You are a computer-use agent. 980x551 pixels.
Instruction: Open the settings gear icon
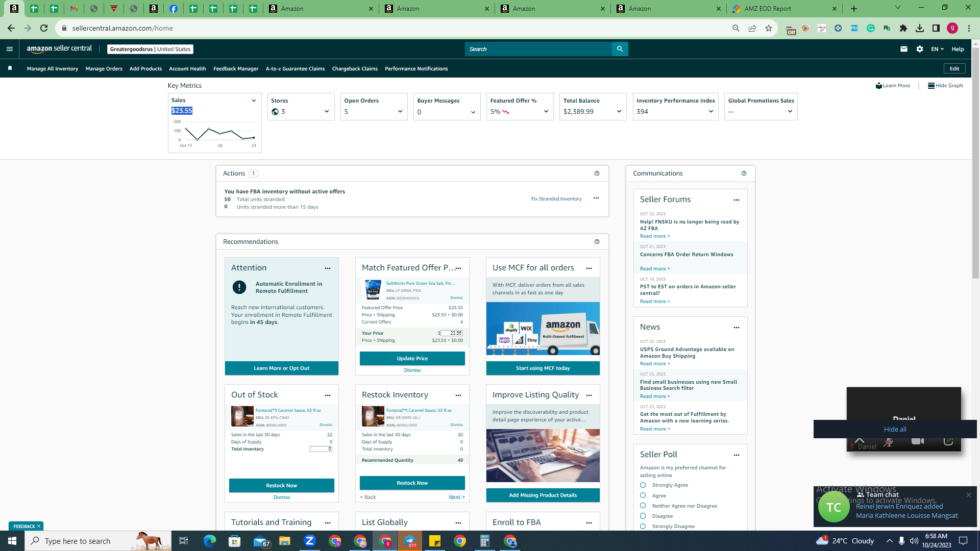point(920,49)
